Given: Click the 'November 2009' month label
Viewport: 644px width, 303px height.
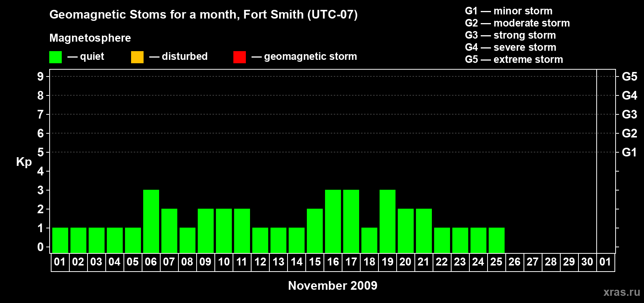Looking at the screenshot, I should (333, 286).
